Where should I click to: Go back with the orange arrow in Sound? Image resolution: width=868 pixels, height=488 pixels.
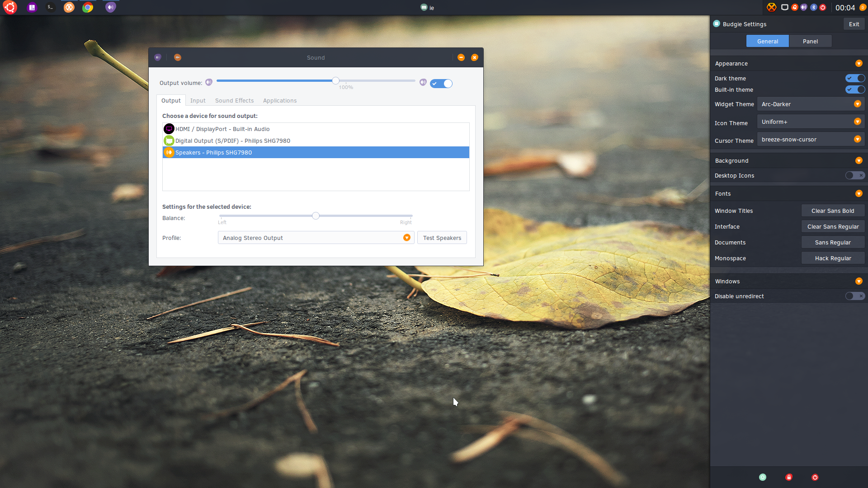(178, 57)
